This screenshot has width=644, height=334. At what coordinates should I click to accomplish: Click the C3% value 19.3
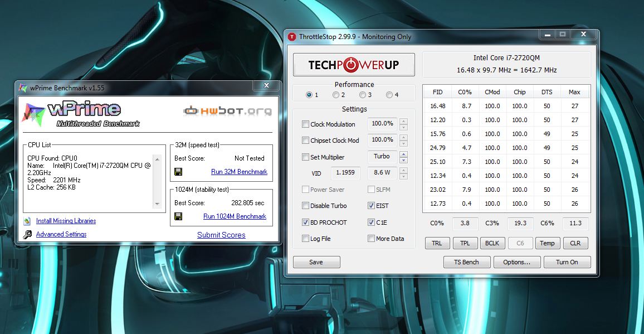[x=520, y=224]
